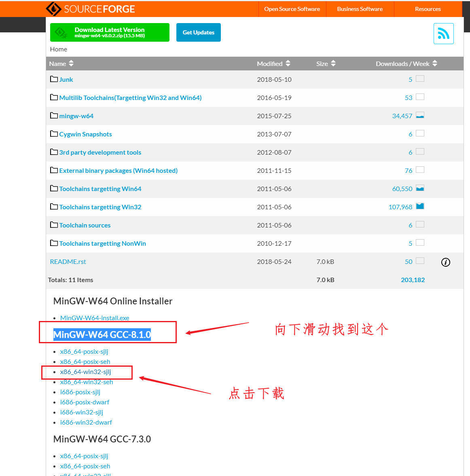
Task: Select the MinGW-W64 GCC-7.3.0 heading
Action: tap(102, 439)
